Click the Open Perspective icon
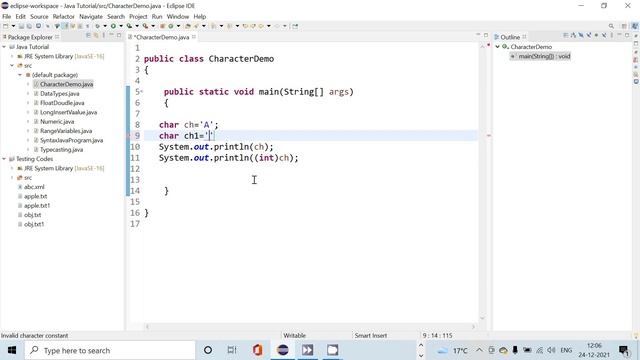The width and height of the screenshot is (640, 360). (624, 26)
